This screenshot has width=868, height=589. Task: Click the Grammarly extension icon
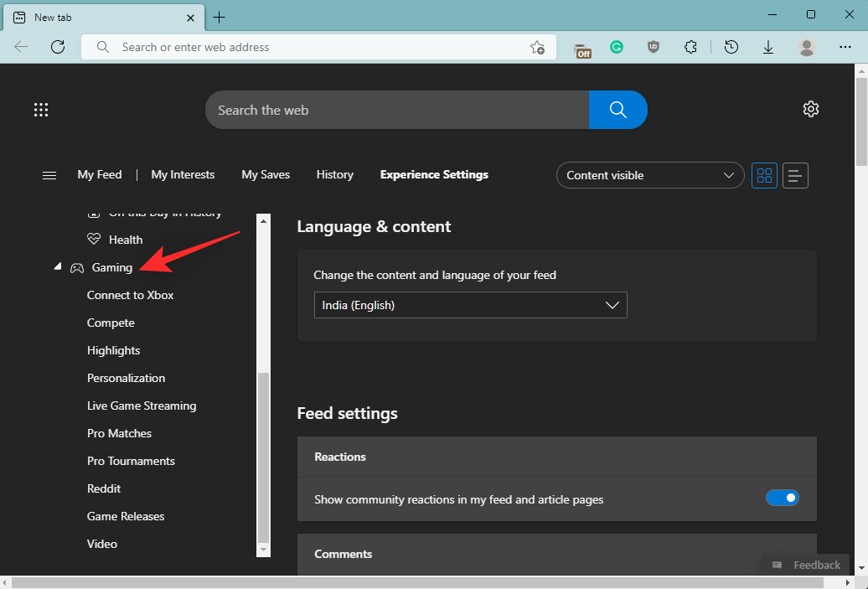(617, 47)
